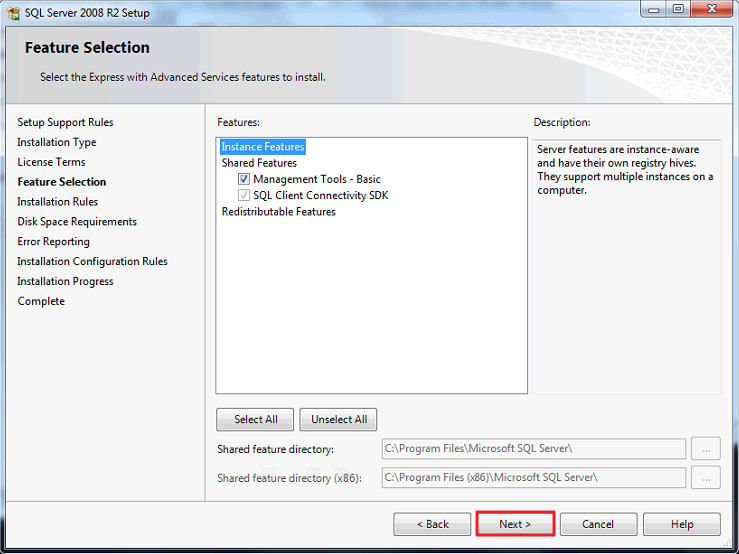The image size is (739, 554).
Task: Click the Shared feature directory (x86) path field
Action: pyautogui.click(x=534, y=478)
